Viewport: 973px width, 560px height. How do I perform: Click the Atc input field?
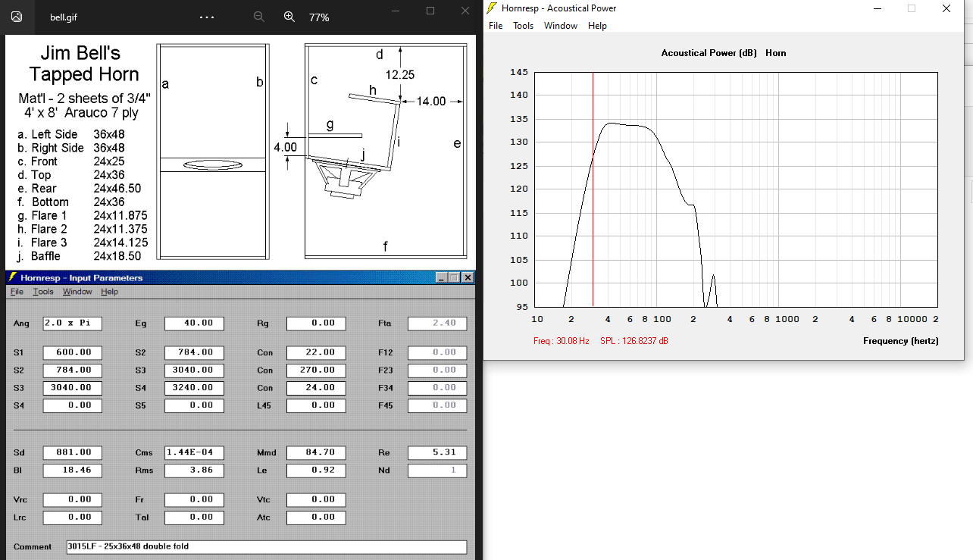pos(316,518)
